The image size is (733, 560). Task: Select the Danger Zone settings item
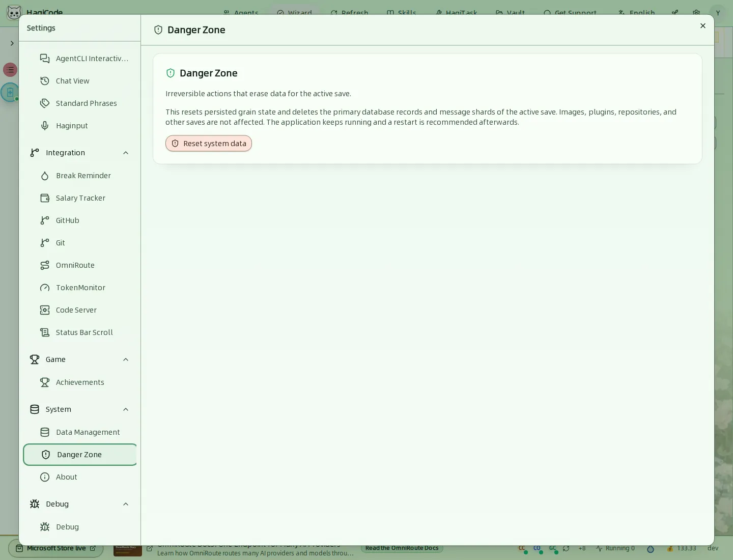tap(80, 455)
